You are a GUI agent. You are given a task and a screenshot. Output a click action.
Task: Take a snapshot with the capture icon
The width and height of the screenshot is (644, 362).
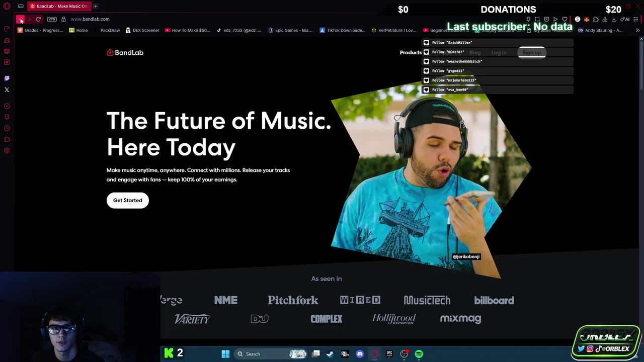537,19
